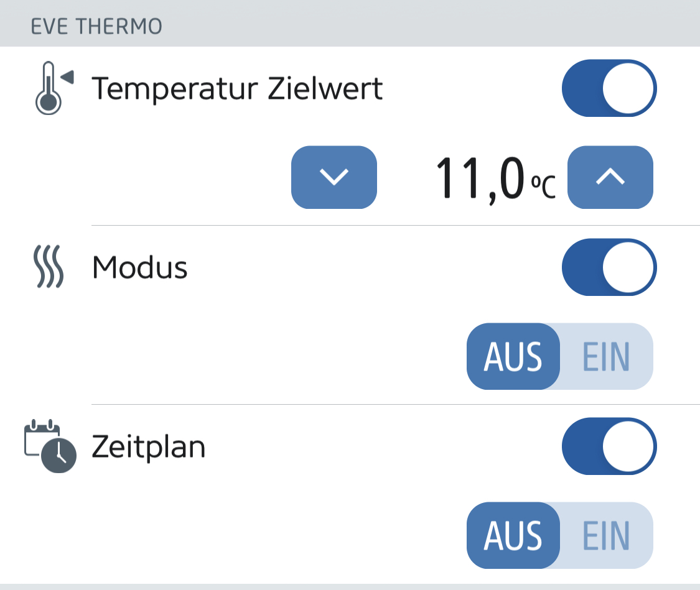Set Zeitplan to EIN
The width and height of the screenshot is (700, 590).
(606, 535)
